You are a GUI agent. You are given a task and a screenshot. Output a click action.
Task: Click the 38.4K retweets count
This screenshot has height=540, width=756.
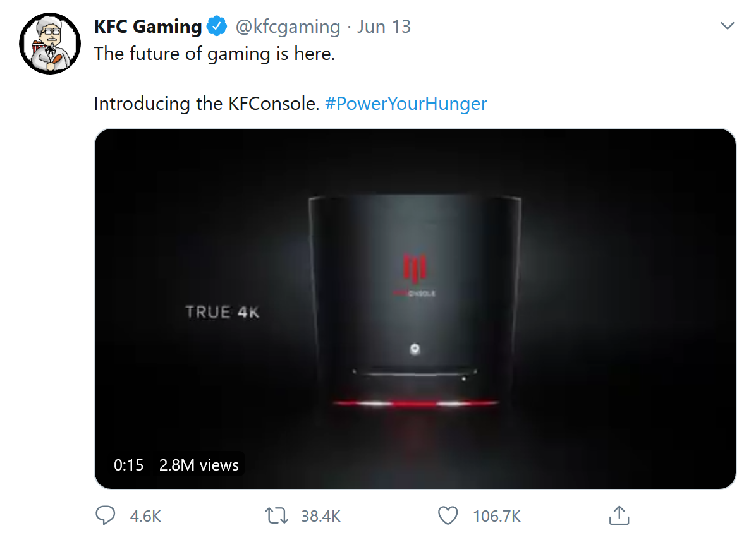pyautogui.click(x=320, y=517)
